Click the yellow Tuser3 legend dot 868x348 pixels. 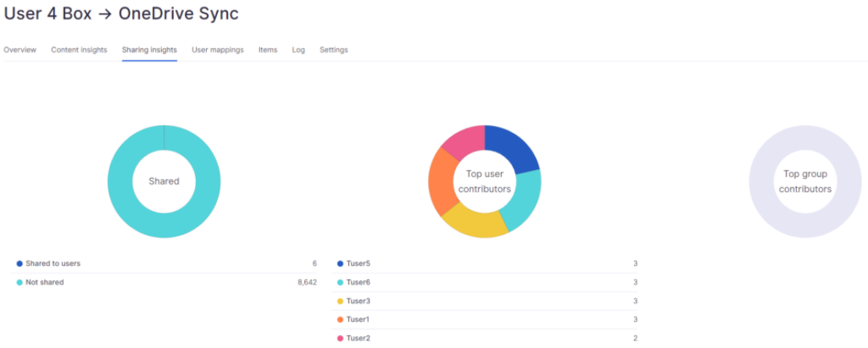[340, 301]
